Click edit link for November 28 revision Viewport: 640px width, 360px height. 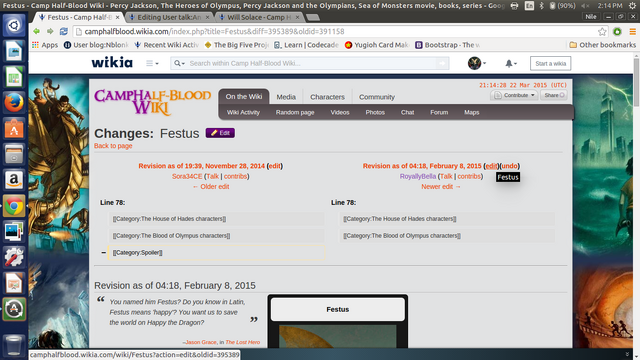coord(275,166)
